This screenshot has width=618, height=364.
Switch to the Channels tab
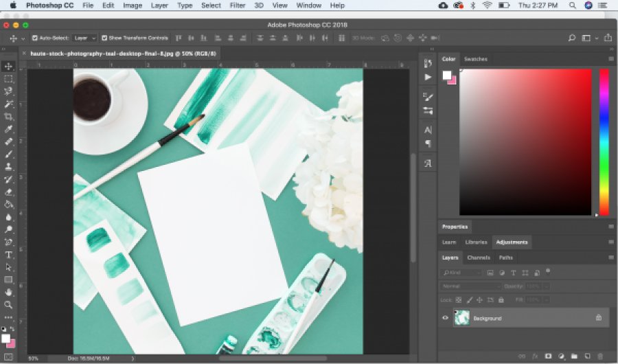pyautogui.click(x=479, y=258)
